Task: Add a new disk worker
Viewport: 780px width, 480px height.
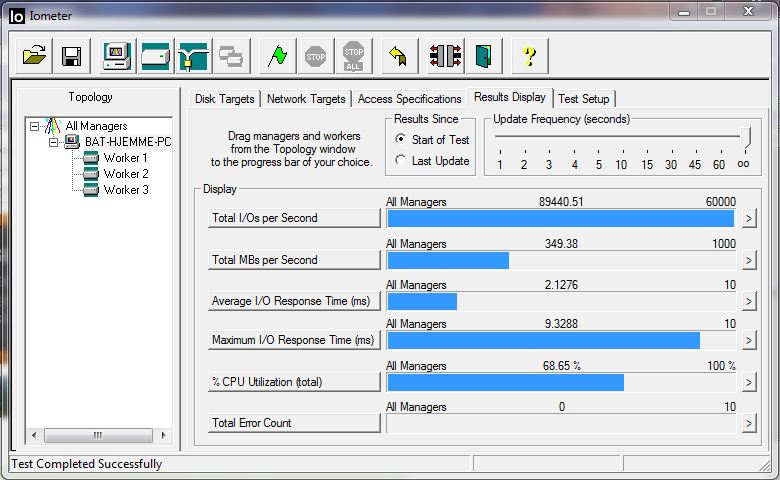Action: [155, 56]
